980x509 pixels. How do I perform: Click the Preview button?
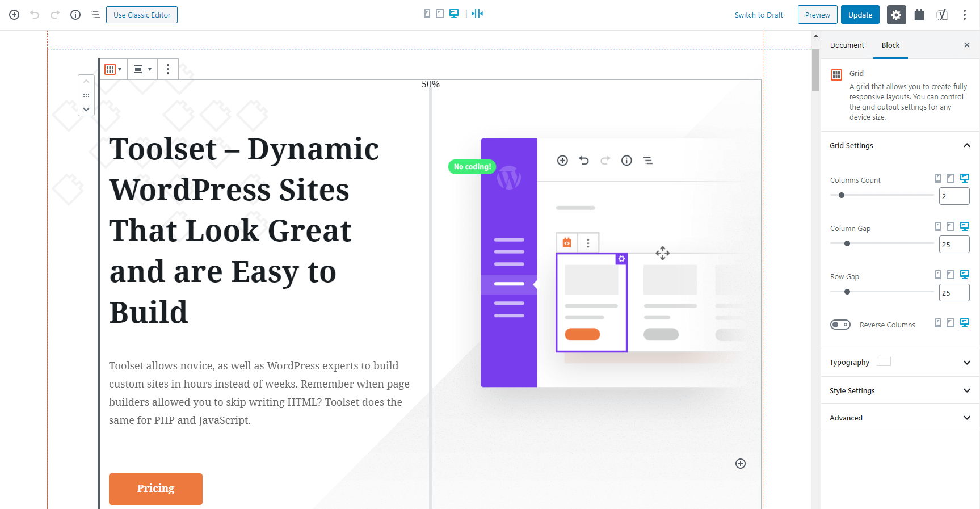pyautogui.click(x=817, y=15)
